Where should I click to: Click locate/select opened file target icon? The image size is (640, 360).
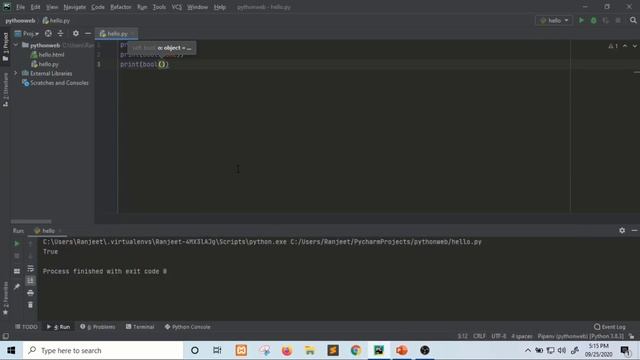48,33
